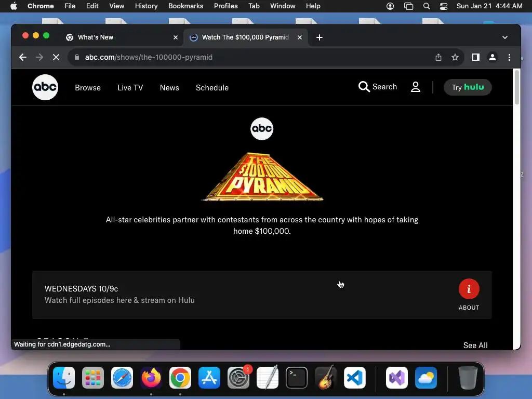This screenshot has width=532, height=399.
Task: Open the Window menu
Action: pos(283,6)
